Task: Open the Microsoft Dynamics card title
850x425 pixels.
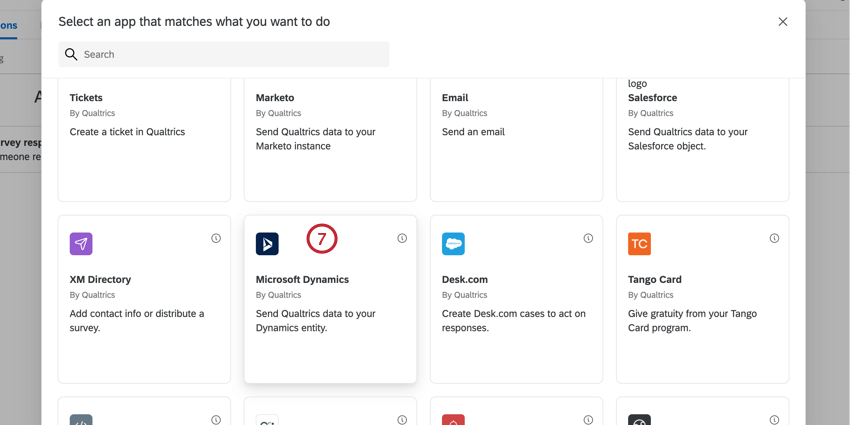Action: click(x=302, y=280)
